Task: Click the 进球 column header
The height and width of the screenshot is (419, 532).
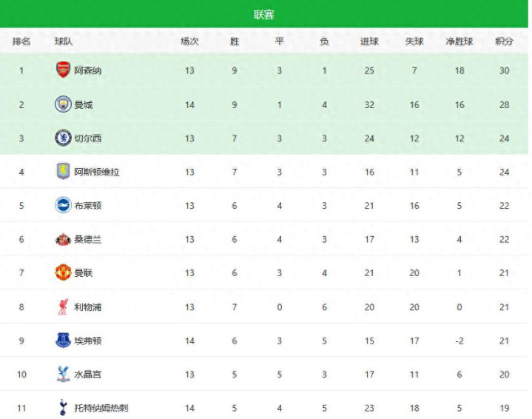Action: pos(369,41)
